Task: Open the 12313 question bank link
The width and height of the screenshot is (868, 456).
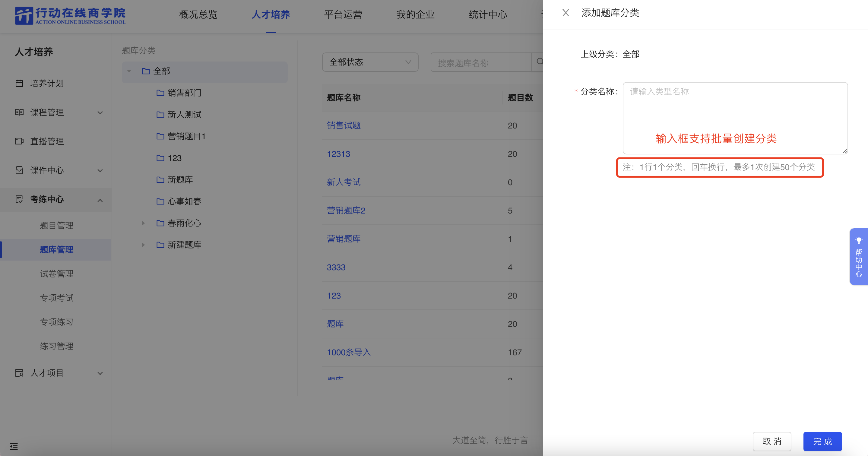Action: click(338, 154)
